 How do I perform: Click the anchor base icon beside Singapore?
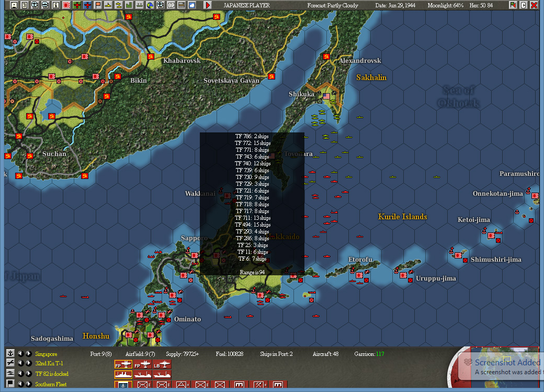10,353
